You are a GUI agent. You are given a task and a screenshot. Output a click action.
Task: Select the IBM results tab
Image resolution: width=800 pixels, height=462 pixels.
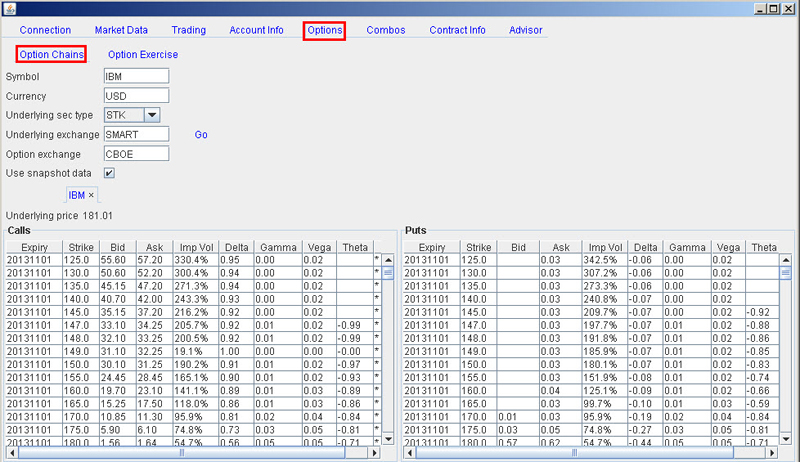77,195
